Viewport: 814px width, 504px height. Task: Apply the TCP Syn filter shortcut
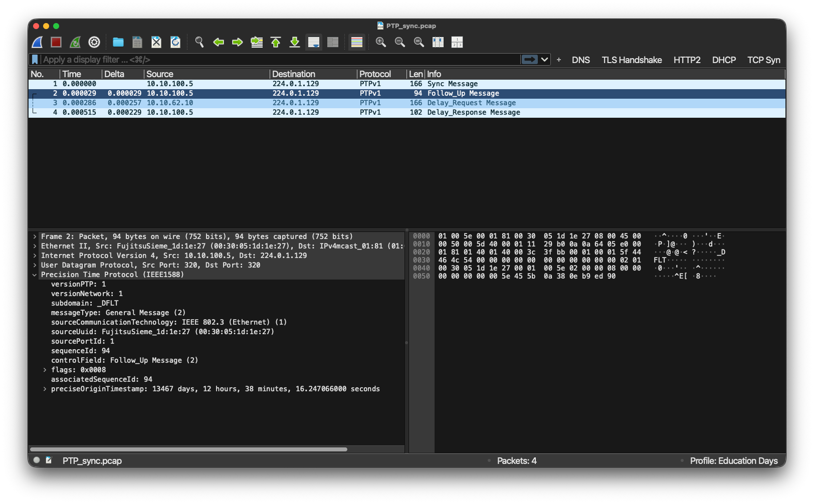pos(763,60)
